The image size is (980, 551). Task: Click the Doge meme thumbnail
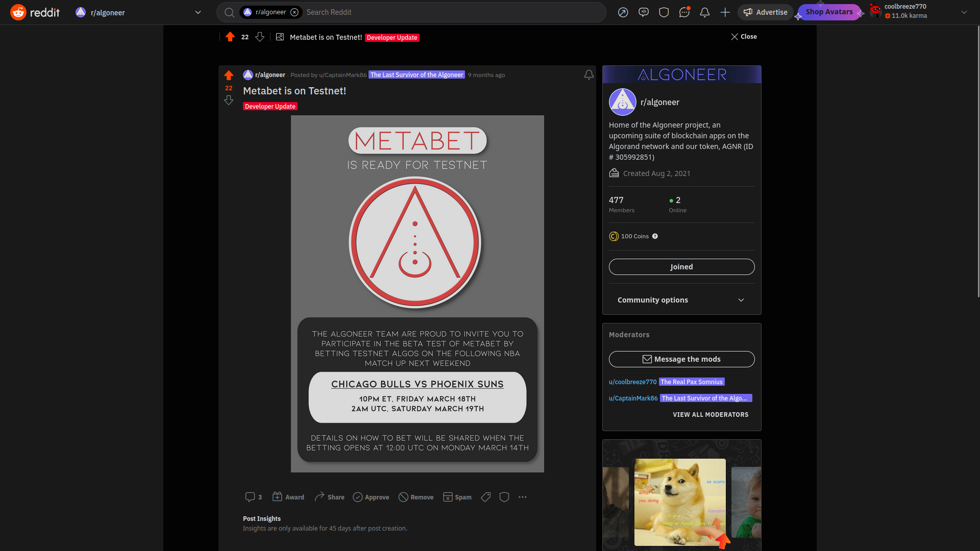pyautogui.click(x=680, y=502)
